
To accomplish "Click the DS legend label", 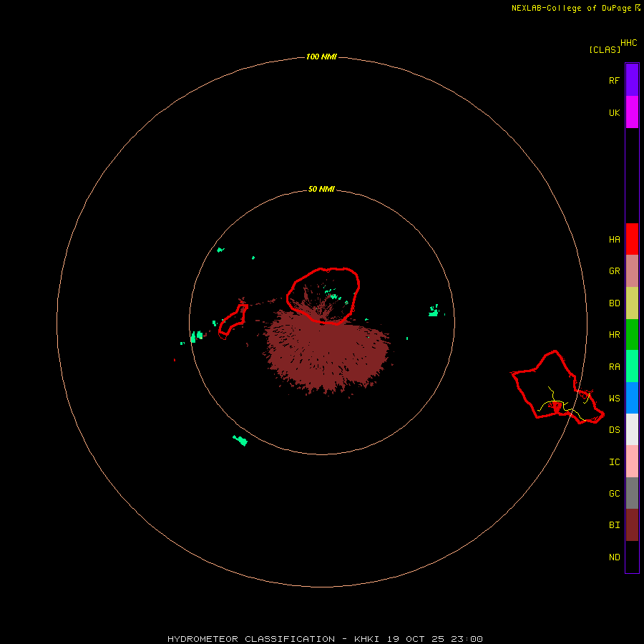I will coord(614,430).
